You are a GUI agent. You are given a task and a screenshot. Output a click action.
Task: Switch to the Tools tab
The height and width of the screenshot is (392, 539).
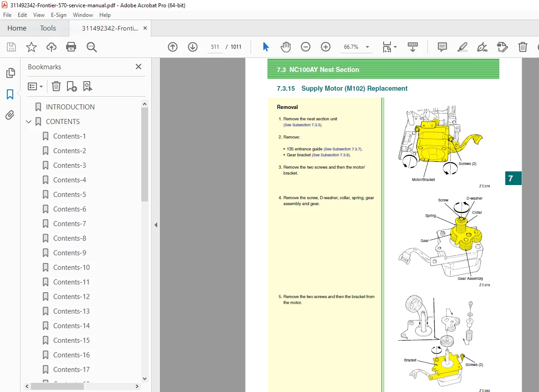click(x=48, y=28)
